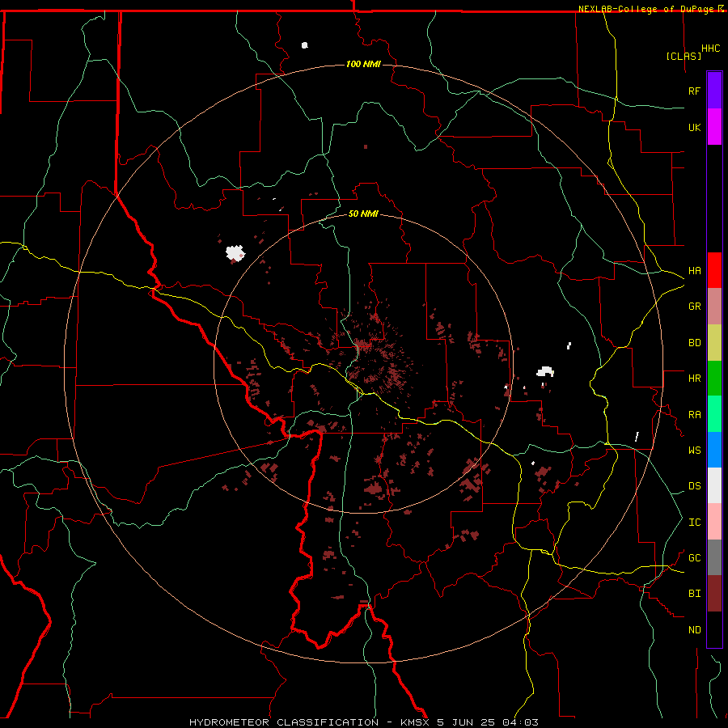Click 'HYDROMETEOR CLASSIFICATION' title at the bottom

pyautogui.click(x=284, y=722)
